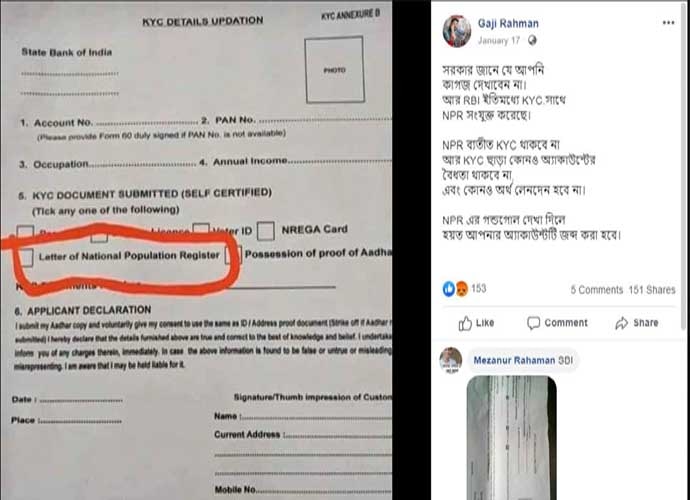Viewport: 690px width, 500px height.
Task: Open the angry reaction emoji icon
Action: point(461,289)
